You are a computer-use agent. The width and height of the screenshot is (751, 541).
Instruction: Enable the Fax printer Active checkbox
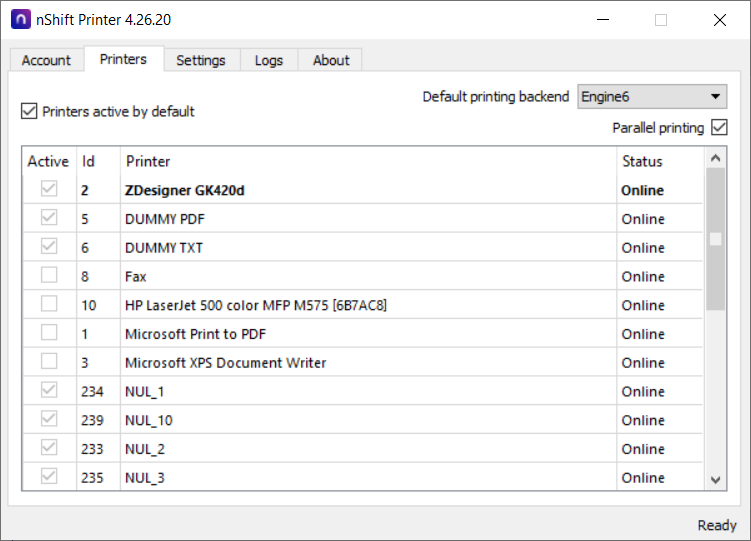click(49, 275)
